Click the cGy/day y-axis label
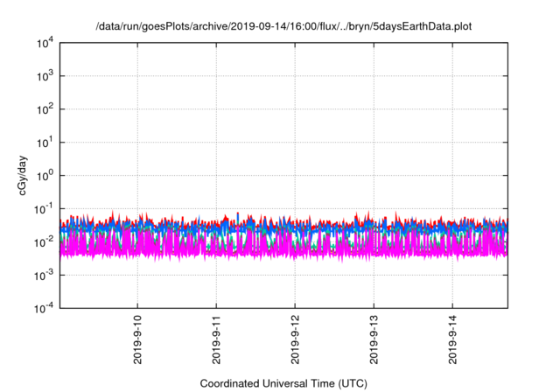Screen dimensions: 560x392 click(x=26, y=175)
